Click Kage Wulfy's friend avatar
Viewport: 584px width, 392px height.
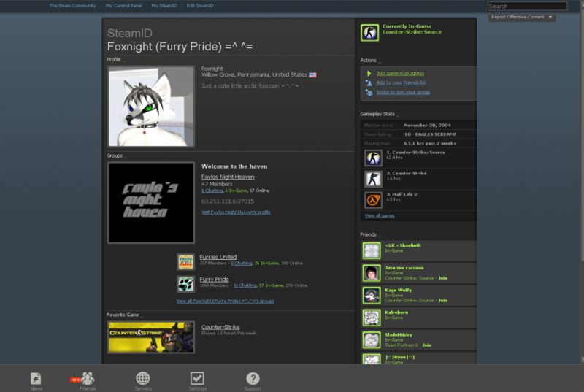tap(372, 295)
